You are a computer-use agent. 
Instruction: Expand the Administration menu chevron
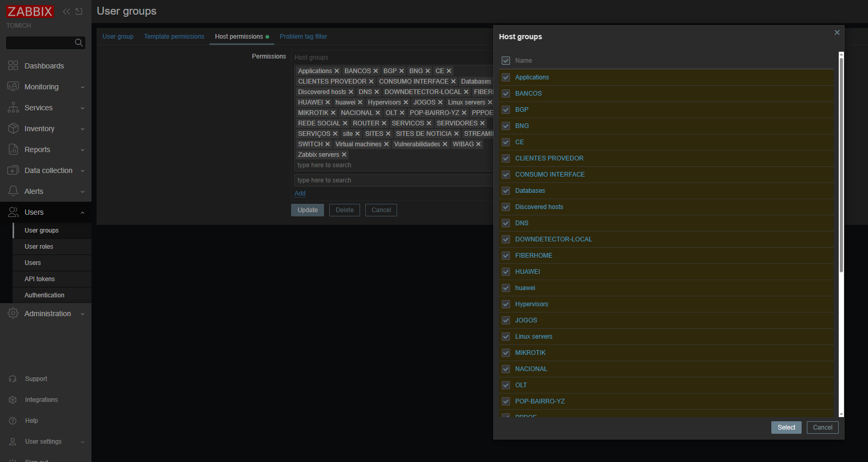(83, 314)
